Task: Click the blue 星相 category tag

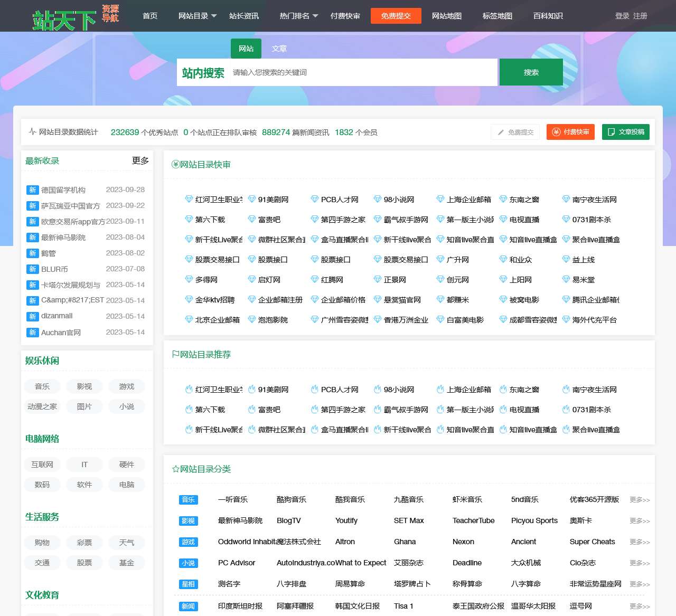Action: click(188, 584)
